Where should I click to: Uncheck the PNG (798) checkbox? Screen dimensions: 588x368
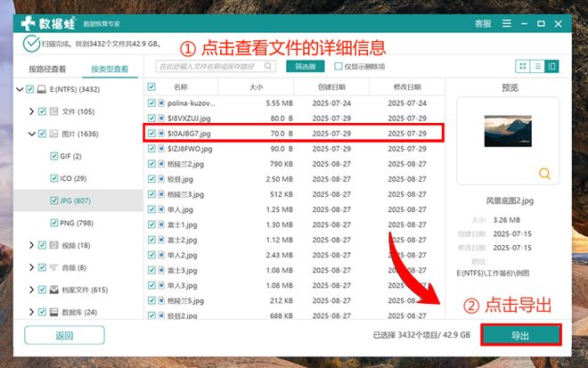[54, 223]
